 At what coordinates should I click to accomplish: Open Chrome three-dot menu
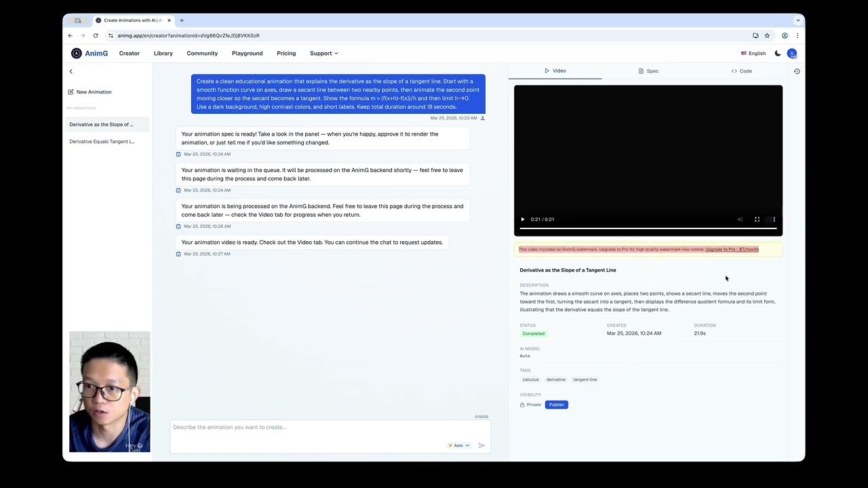point(797,35)
